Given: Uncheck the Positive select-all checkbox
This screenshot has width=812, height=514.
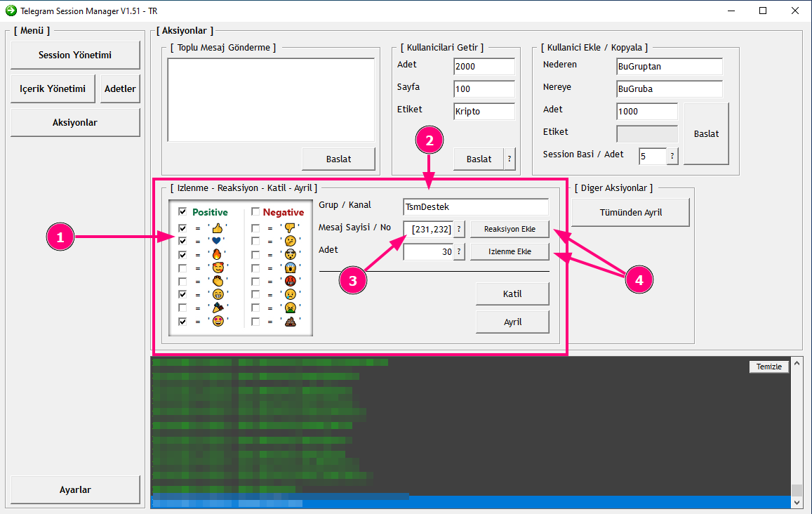Looking at the screenshot, I should (x=182, y=211).
